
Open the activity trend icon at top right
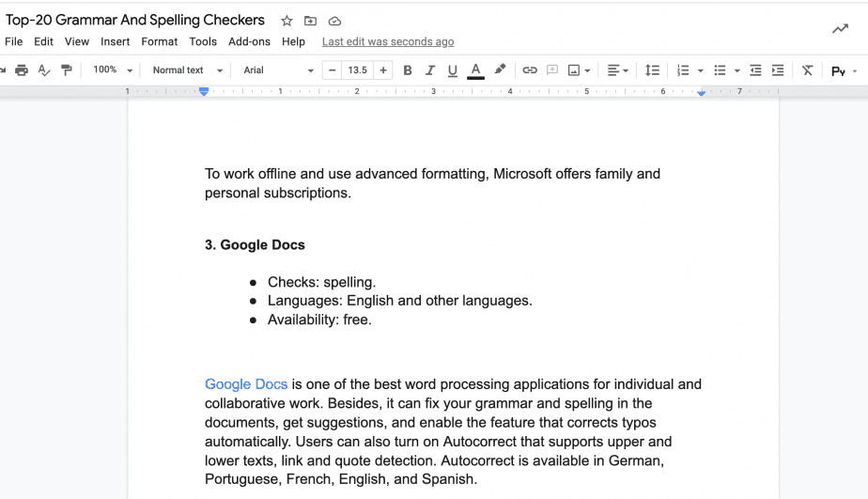pyautogui.click(x=840, y=28)
